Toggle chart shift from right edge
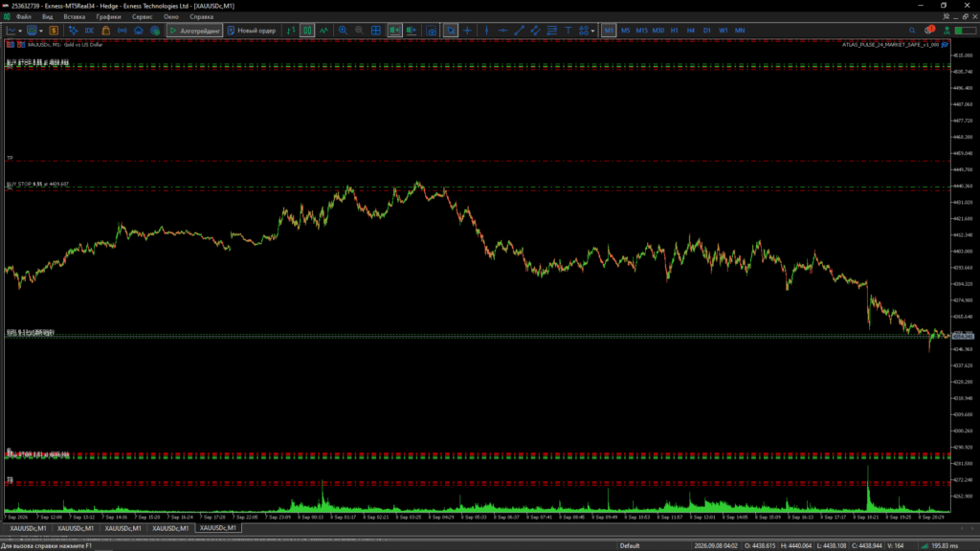 [412, 31]
